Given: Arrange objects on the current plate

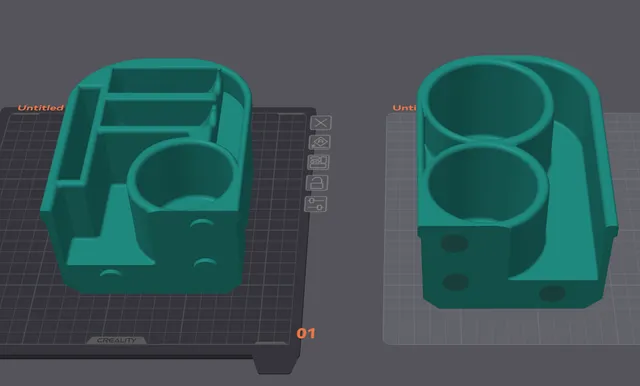Looking at the screenshot, I should pyautogui.click(x=319, y=162).
